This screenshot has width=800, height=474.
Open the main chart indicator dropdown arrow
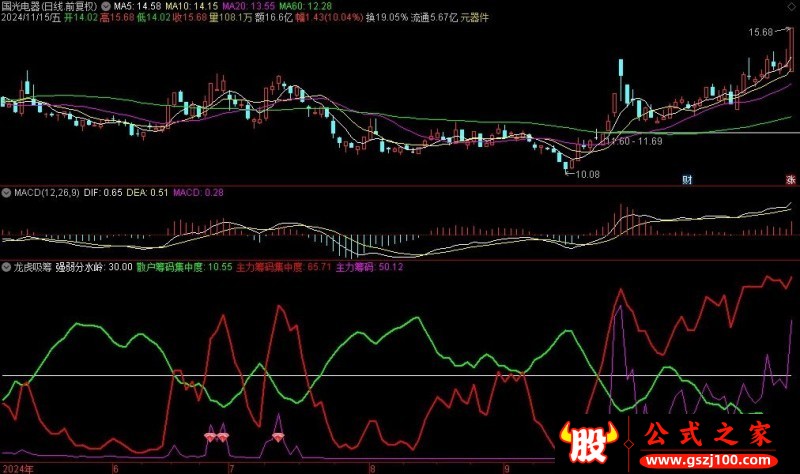click(106, 6)
